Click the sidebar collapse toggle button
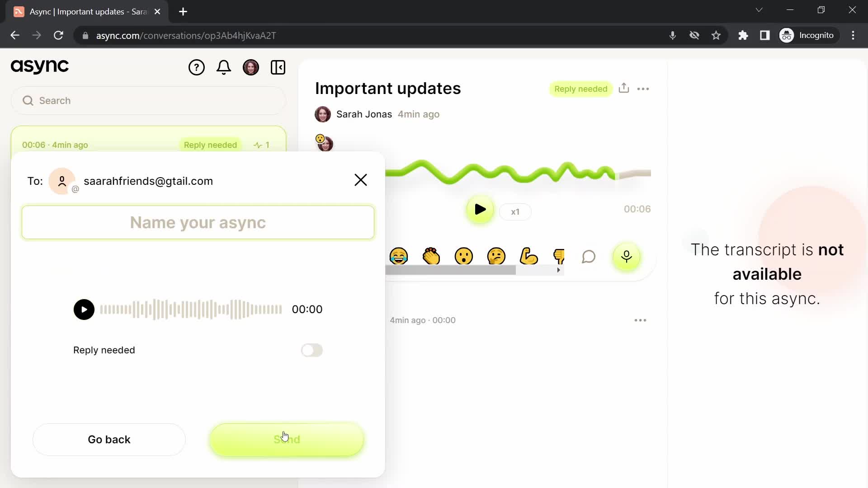 click(x=278, y=67)
